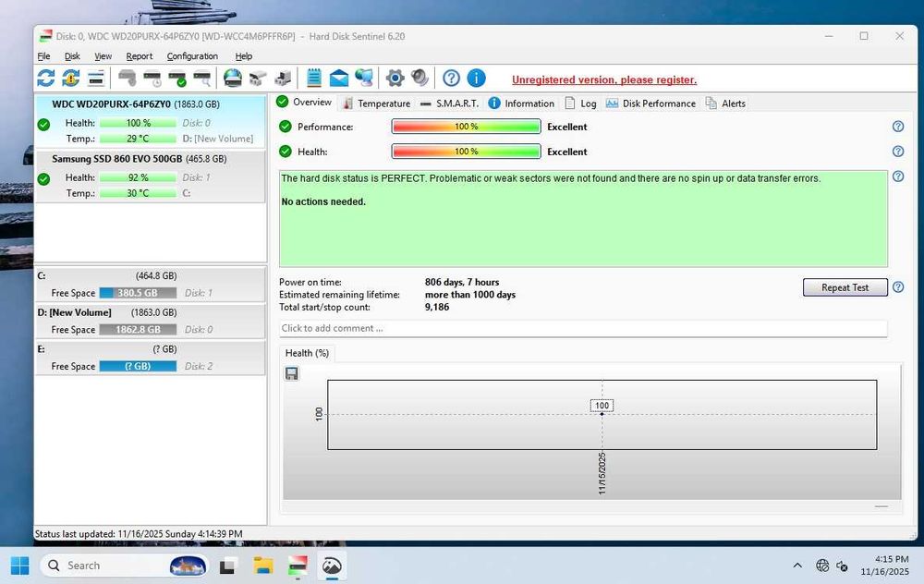Click the blue info circle toolbar icon

476,78
